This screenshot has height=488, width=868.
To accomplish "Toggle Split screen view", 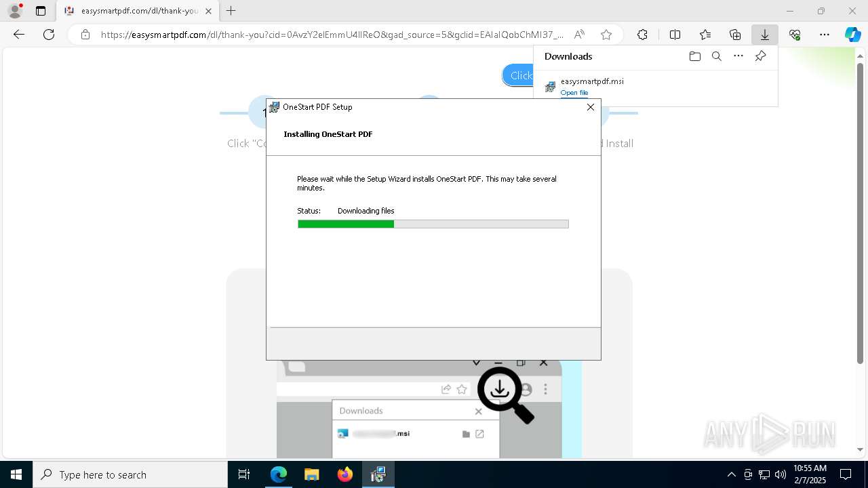I will (x=675, y=35).
